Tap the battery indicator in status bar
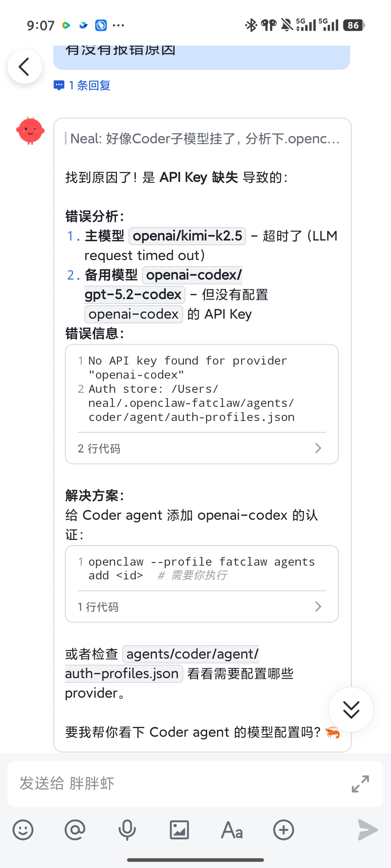Screen dimensions: 391x868 (x=354, y=25)
